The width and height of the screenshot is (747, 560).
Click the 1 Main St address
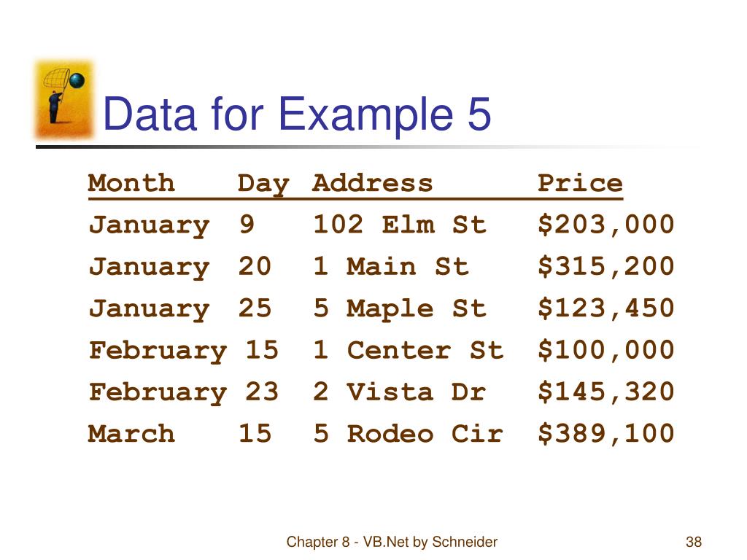[x=391, y=267]
